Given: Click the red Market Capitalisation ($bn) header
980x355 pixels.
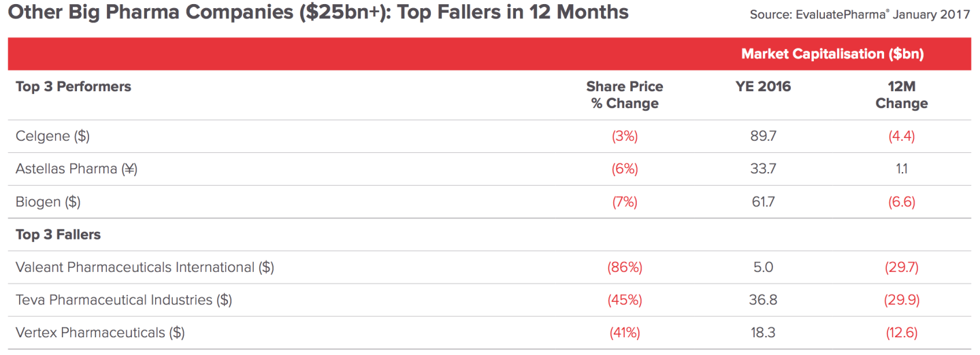Looking at the screenshot, I should 832,54.
